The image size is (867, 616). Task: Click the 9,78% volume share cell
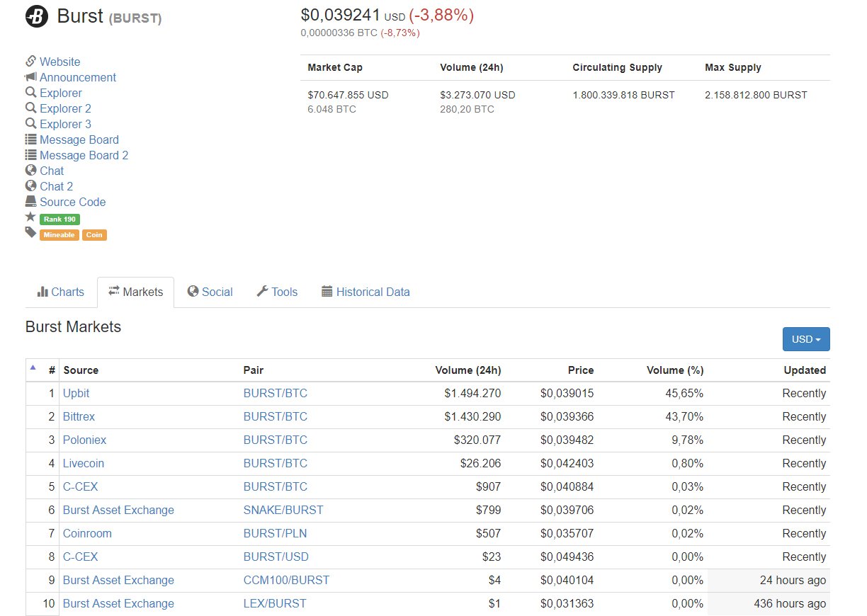(x=687, y=440)
